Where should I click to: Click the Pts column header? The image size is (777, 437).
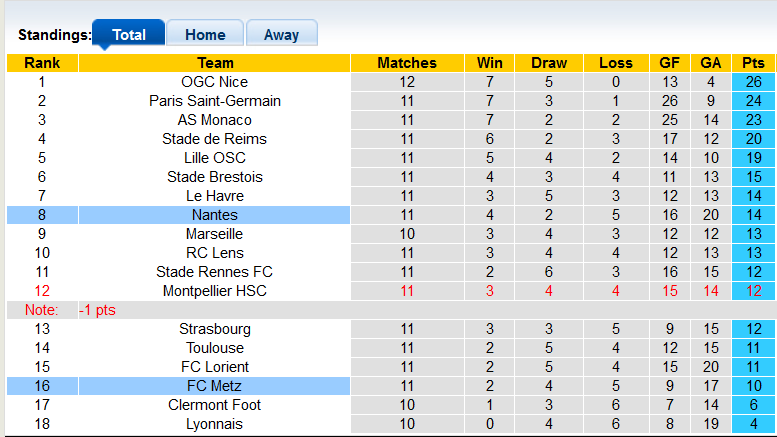753,63
